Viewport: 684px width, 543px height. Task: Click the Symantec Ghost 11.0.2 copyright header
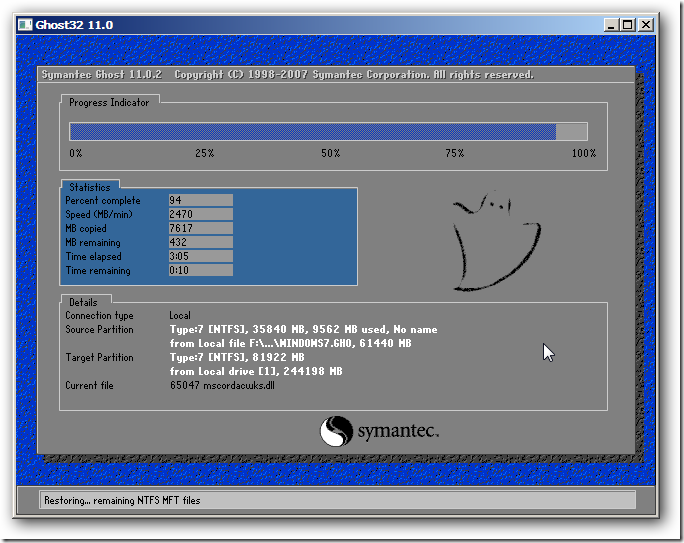pos(287,75)
